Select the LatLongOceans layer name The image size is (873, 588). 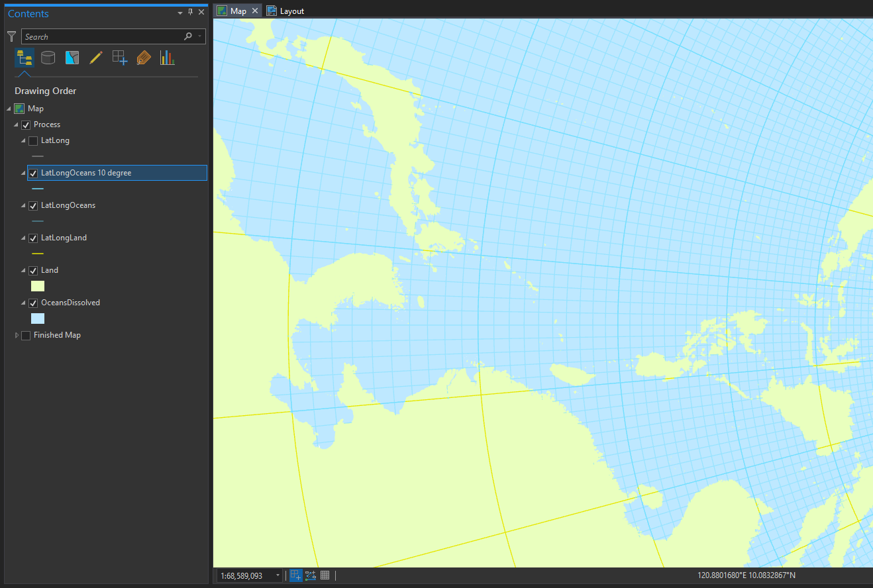[x=68, y=205]
